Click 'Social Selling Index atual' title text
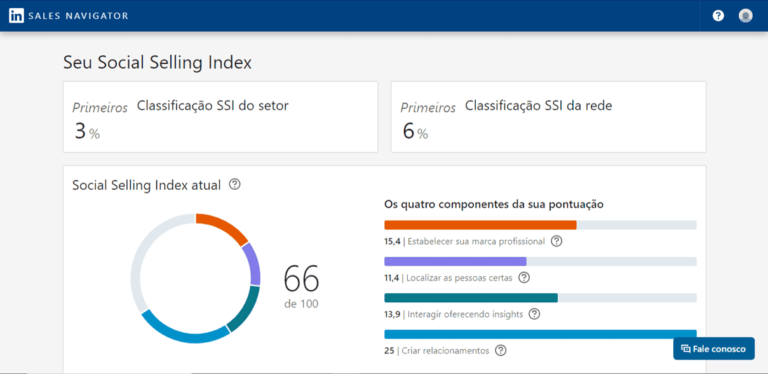Image resolution: width=768 pixels, height=374 pixels. click(x=146, y=185)
